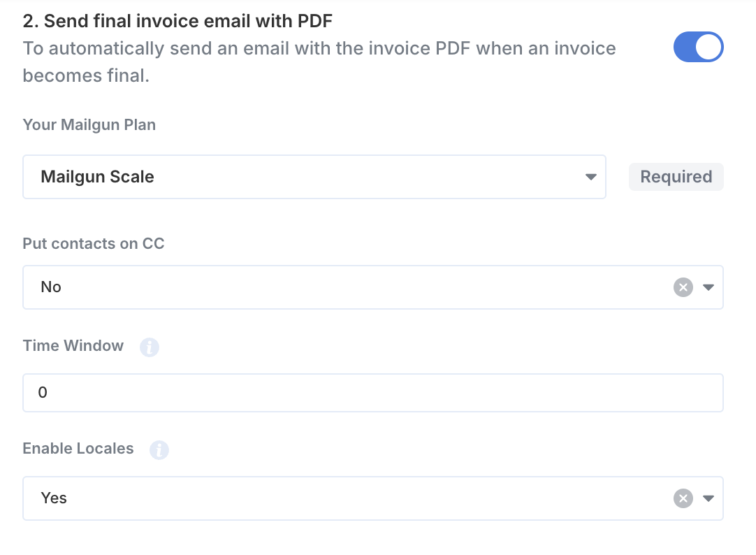Click the Required badge

click(676, 177)
